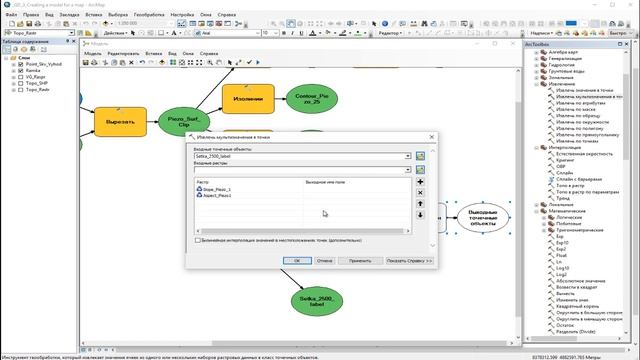Add a raster with the plus button

420,182
